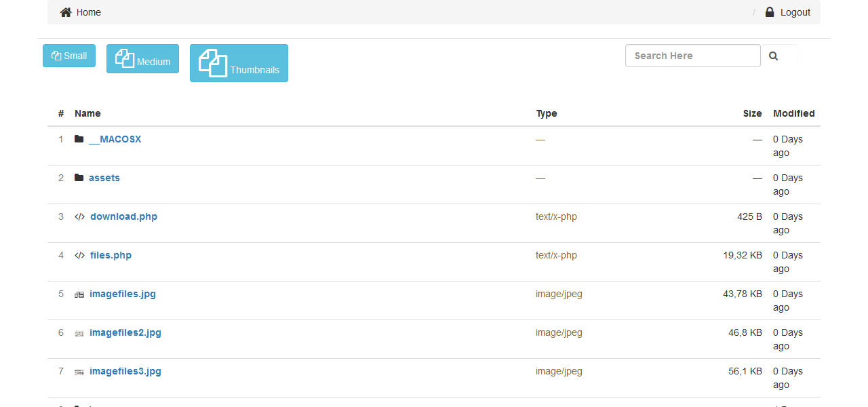Click the Logout padlock icon

[770, 12]
